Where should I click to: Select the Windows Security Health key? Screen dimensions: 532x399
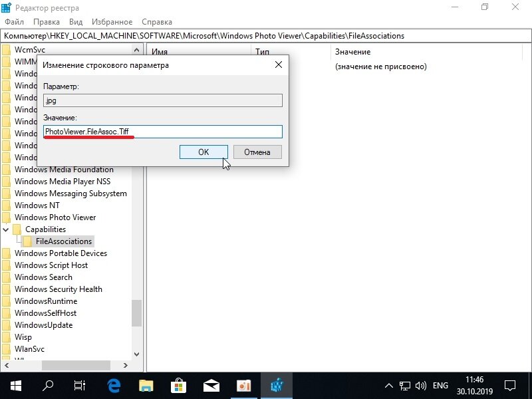59,289
